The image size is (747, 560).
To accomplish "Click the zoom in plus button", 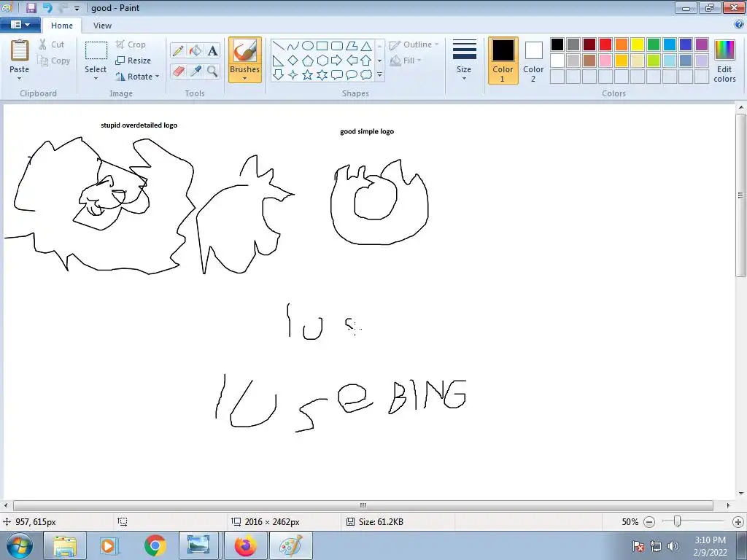I will tap(738, 522).
